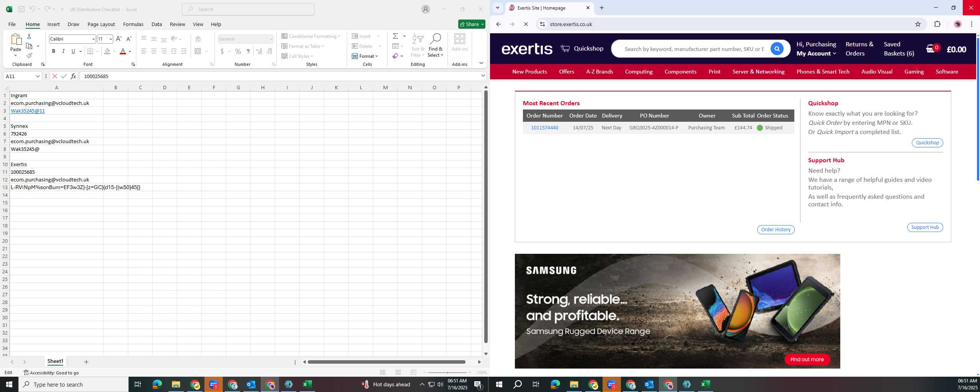Switch to Page Break Preview icon in status bar

click(x=413, y=372)
